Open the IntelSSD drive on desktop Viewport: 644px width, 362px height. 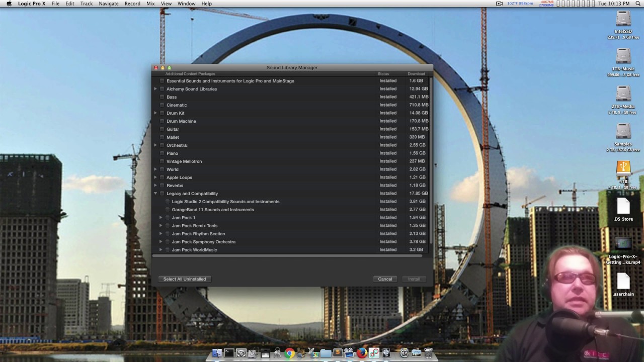[x=623, y=19]
